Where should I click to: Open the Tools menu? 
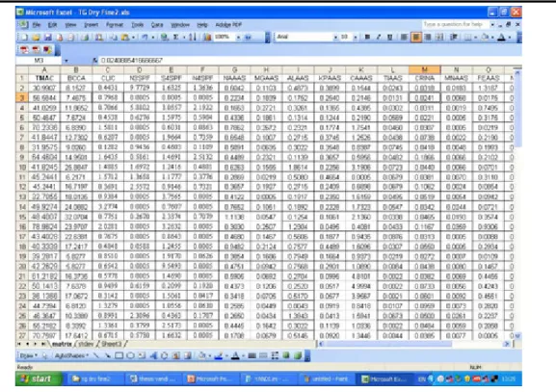138,25
